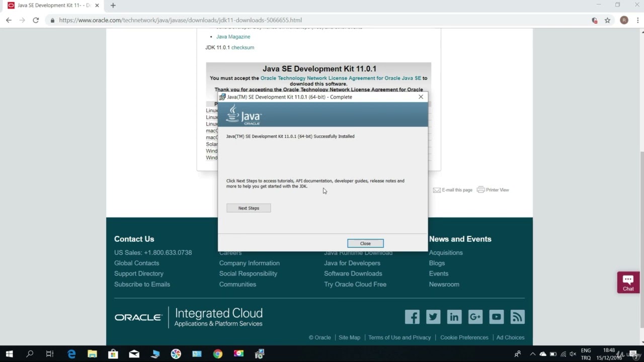Bookmark this page with the star icon
The width and height of the screenshot is (644, 362).
pyautogui.click(x=607, y=20)
